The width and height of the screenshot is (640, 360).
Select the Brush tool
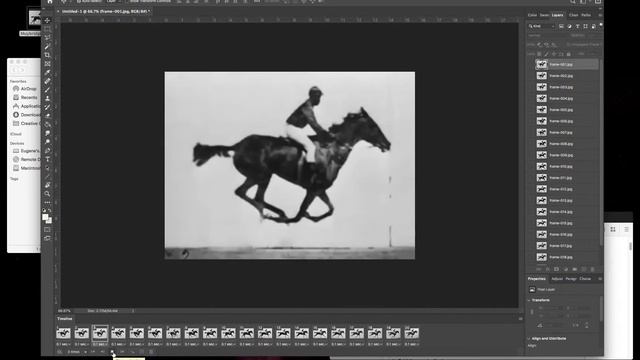[47, 90]
